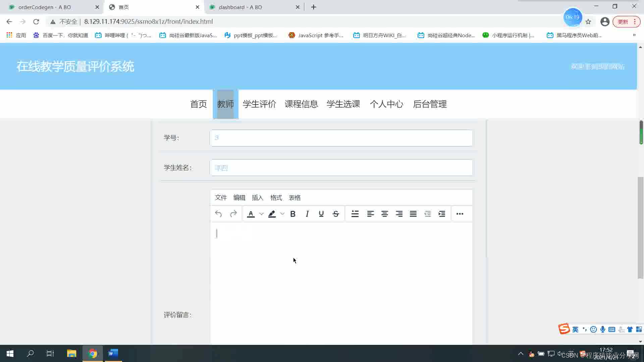Screen dimensions: 644x362
Task: Click the 学生姓名 input field
Action: [x=341, y=168]
